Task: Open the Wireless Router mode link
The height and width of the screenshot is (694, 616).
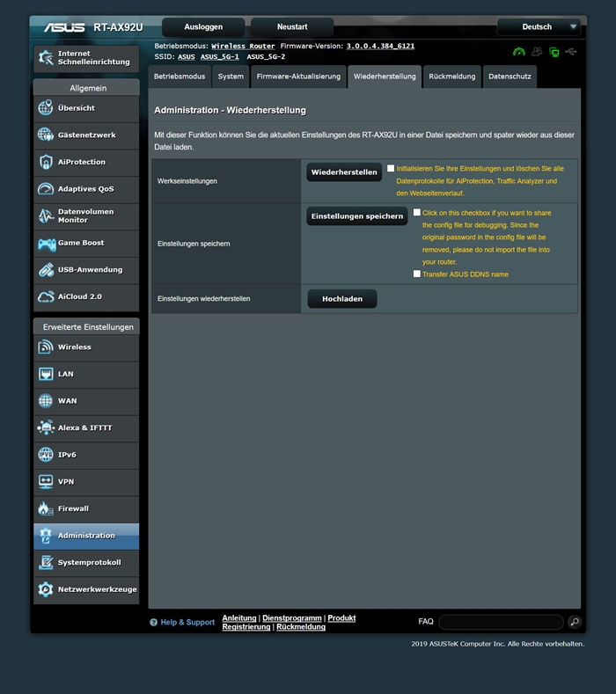Action: pyautogui.click(x=243, y=46)
